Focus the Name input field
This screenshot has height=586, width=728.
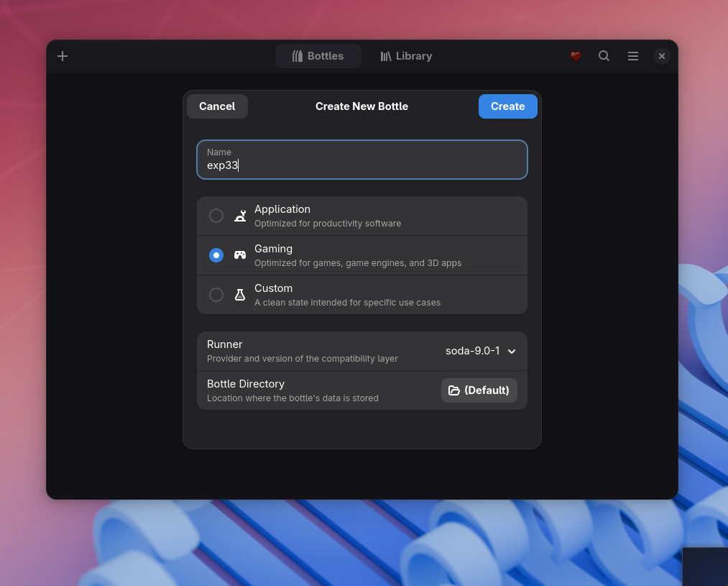(362, 160)
